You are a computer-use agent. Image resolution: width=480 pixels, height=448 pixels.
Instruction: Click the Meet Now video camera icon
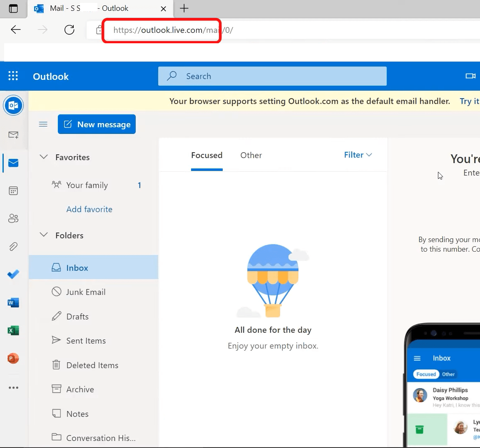(470, 76)
